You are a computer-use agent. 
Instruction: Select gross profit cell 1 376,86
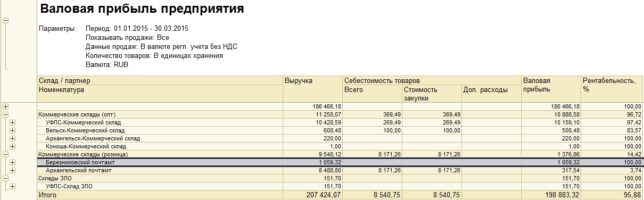pos(551,154)
